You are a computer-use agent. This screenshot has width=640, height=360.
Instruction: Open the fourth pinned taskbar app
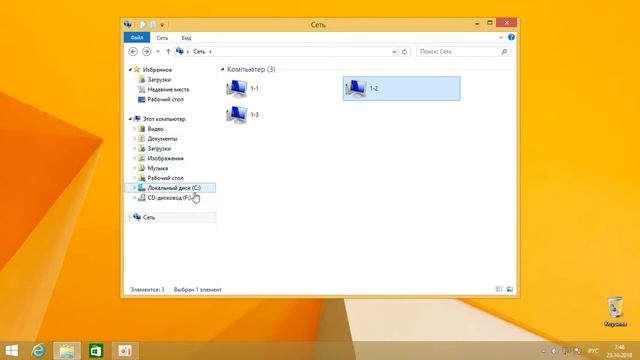125,351
